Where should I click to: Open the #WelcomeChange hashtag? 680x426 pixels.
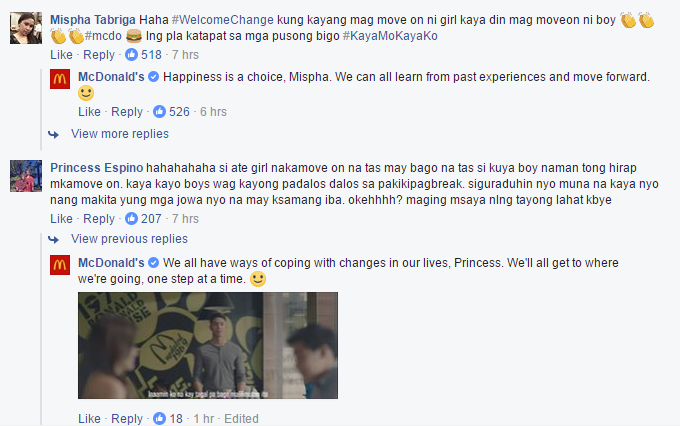[x=222, y=20]
